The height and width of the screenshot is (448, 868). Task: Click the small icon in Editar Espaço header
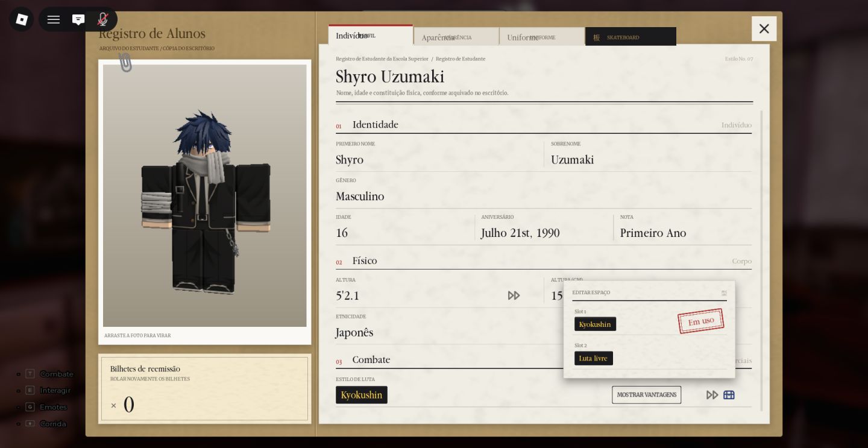click(x=724, y=293)
